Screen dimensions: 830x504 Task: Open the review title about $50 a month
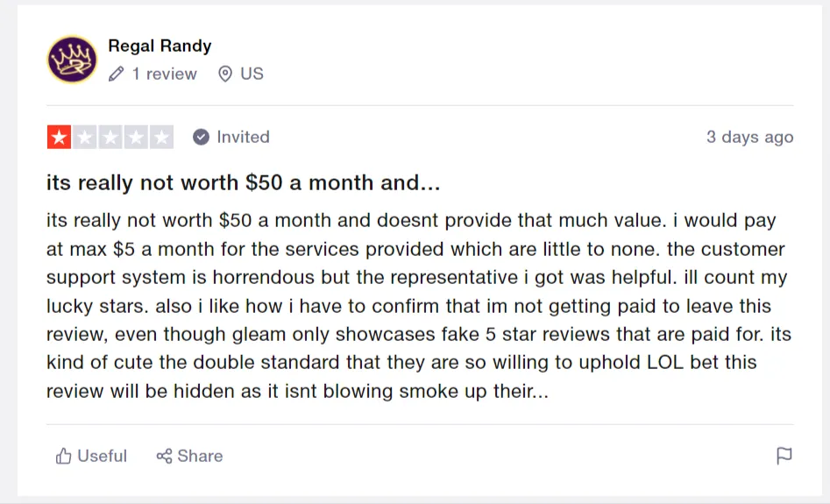[243, 184]
